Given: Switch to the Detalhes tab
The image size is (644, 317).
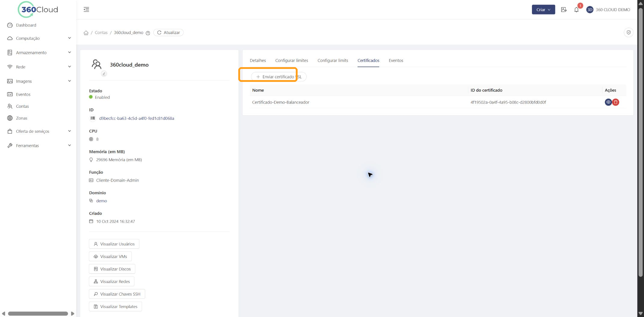Looking at the screenshot, I should pos(258,61).
